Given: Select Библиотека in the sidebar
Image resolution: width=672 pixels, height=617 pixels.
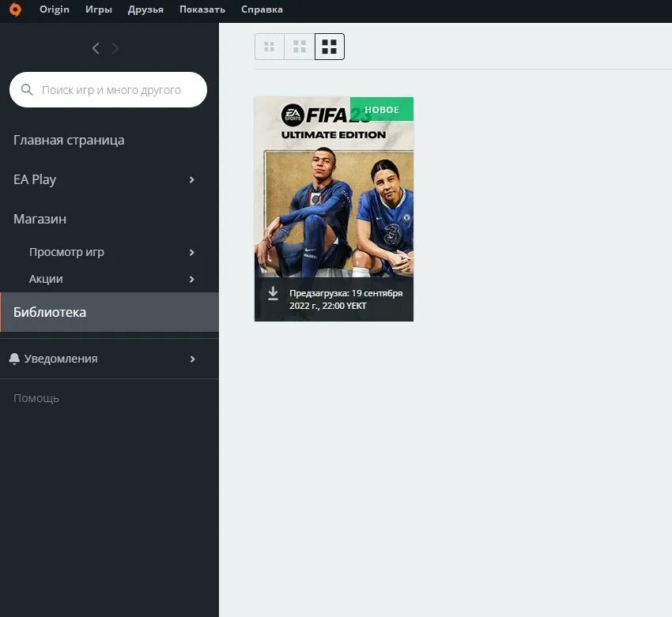Looking at the screenshot, I should click(109, 312).
